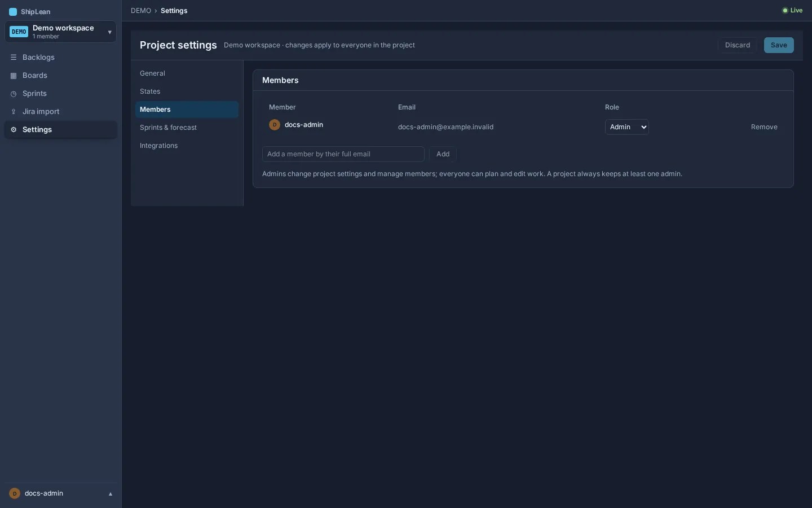
Task: Focus the add member email field
Action: pos(343,154)
